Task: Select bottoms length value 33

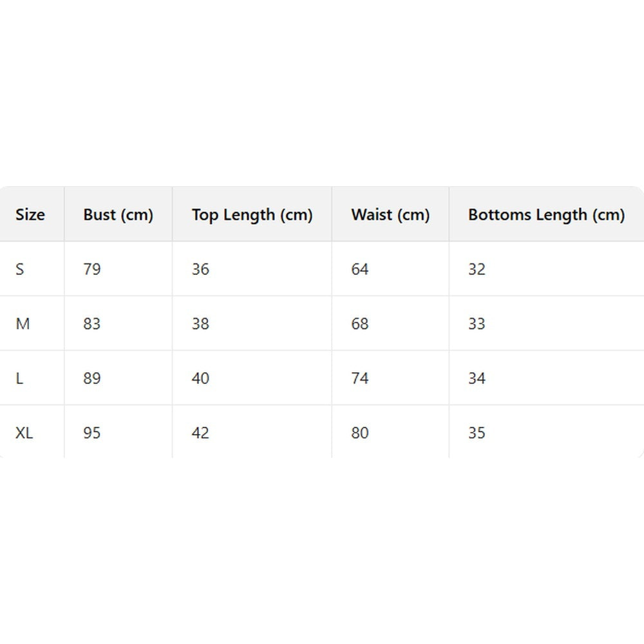Action: pyautogui.click(x=477, y=324)
